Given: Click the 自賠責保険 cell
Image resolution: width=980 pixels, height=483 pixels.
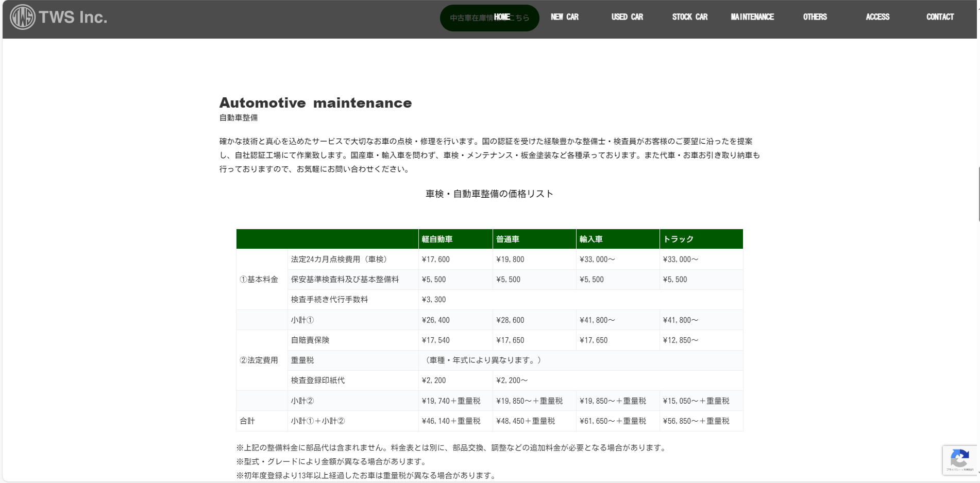Looking at the screenshot, I should tap(353, 340).
